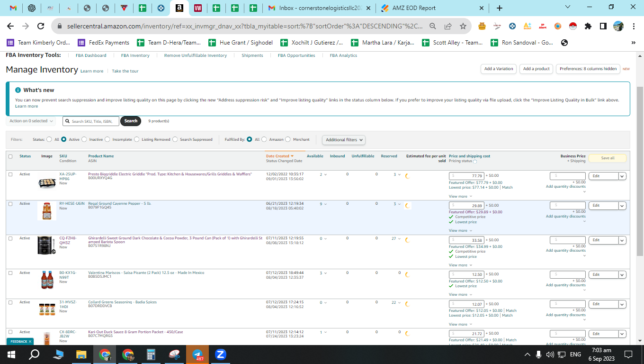Open a new browser tab
This screenshot has width=644, height=364.
point(499,8)
